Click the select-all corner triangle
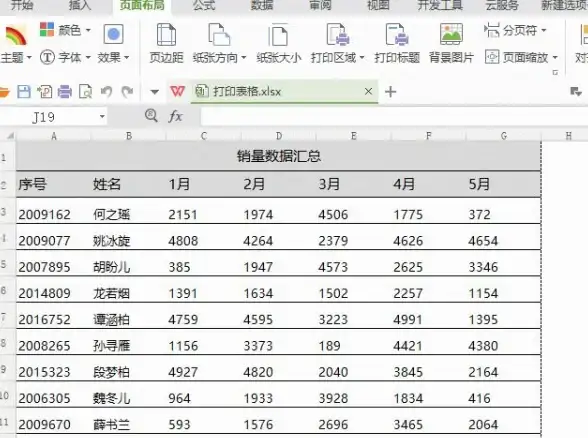Image resolution: width=588 pixels, height=438 pixels. click(10, 136)
